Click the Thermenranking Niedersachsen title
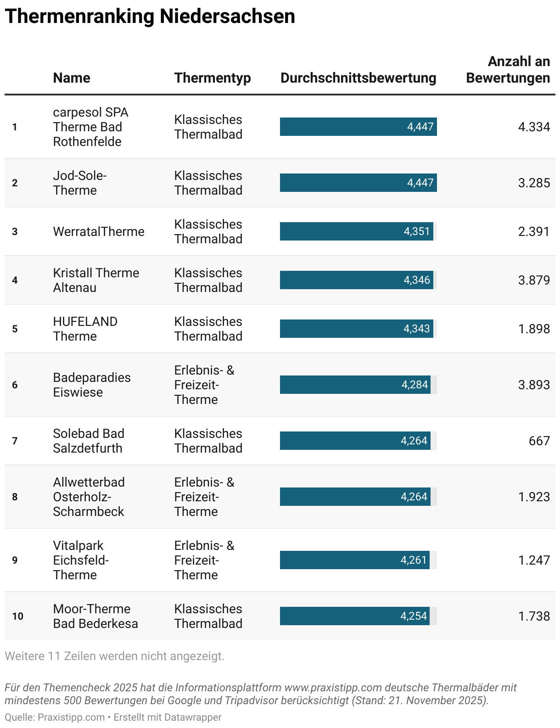Image resolution: width=560 pixels, height=728 pixels. coord(150,16)
